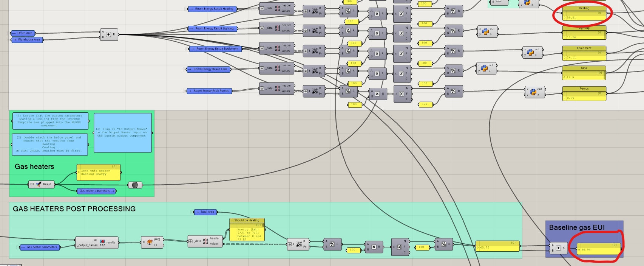Click deconstruct data component beside Should be Heating panel
Viewport: 644px width, 266px height.
tap(205, 241)
